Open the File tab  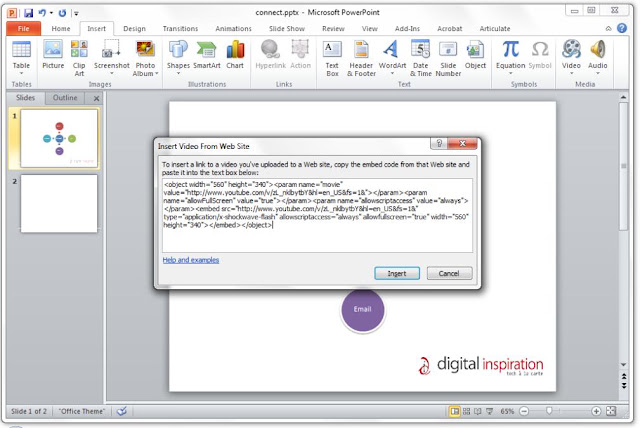24,28
